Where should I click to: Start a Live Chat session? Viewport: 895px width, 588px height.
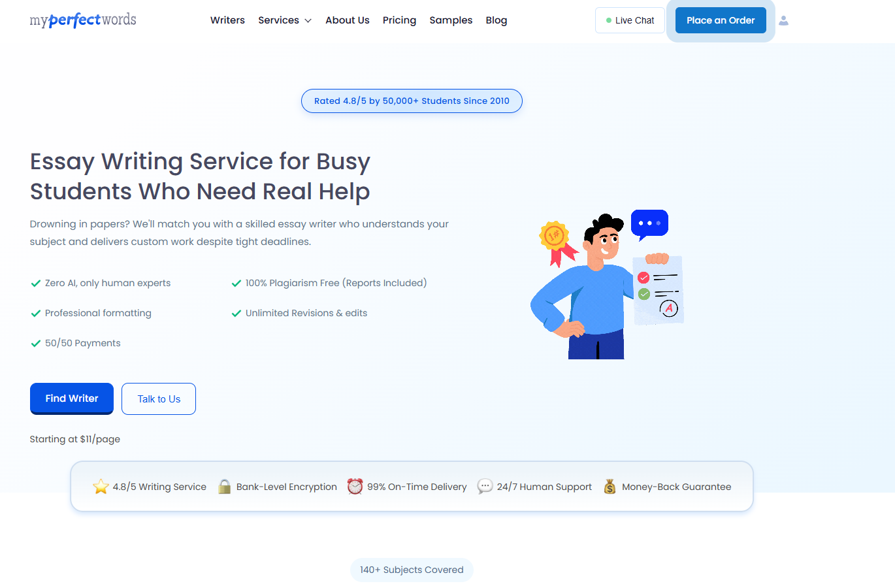[630, 20]
